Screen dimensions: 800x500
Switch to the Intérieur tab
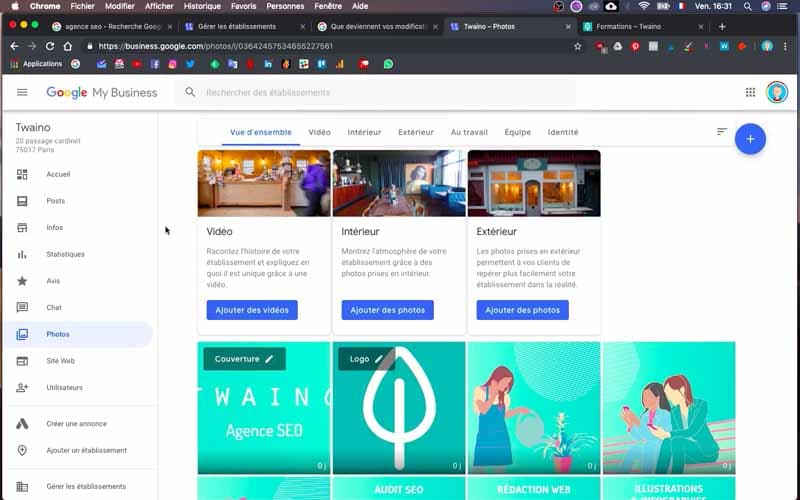tap(364, 132)
